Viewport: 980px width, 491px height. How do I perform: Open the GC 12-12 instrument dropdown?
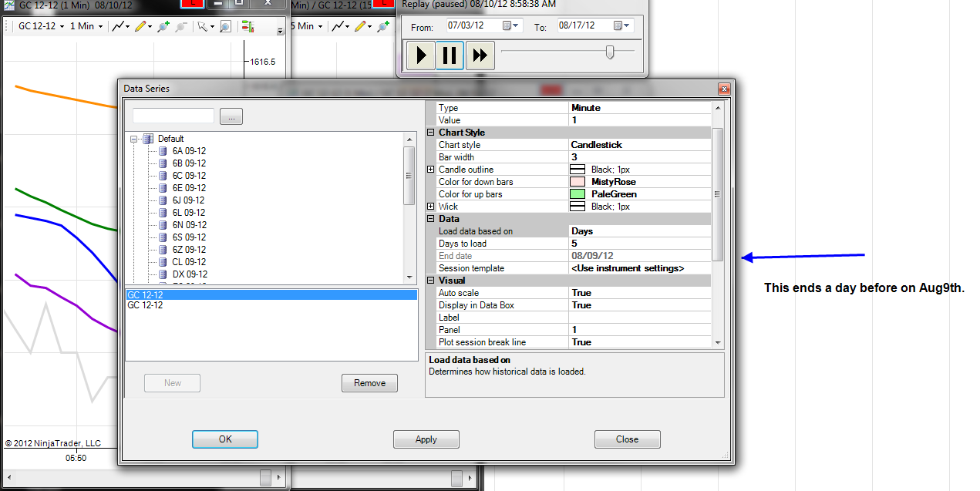click(x=41, y=26)
